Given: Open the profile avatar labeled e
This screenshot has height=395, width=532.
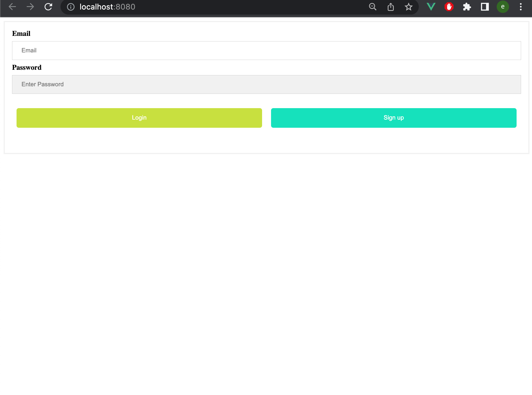Looking at the screenshot, I should click(x=503, y=7).
